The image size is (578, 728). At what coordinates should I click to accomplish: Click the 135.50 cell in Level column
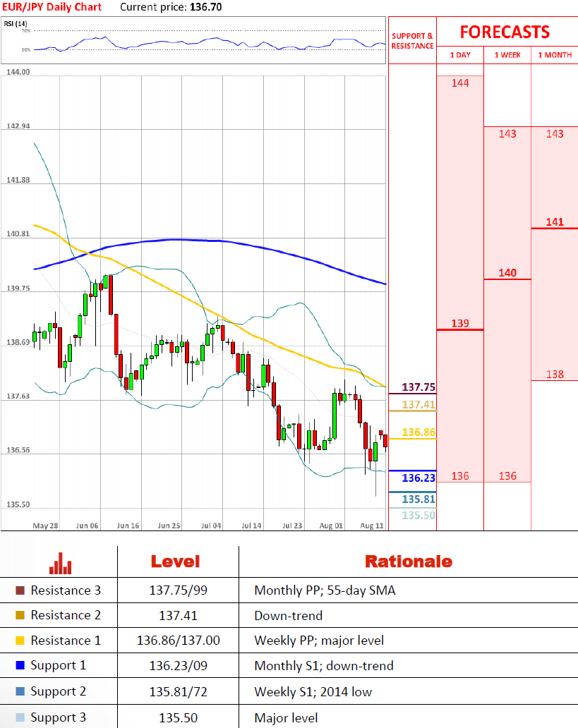[x=178, y=718]
